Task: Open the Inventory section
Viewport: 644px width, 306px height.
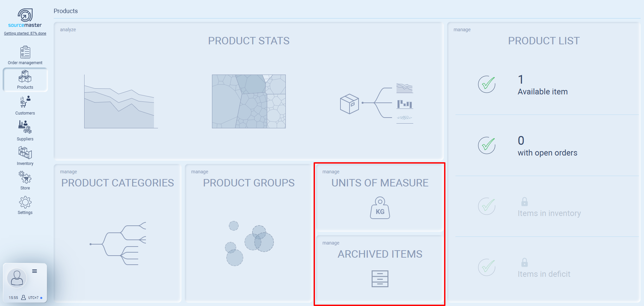Action: pyautogui.click(x=25, y=156)
